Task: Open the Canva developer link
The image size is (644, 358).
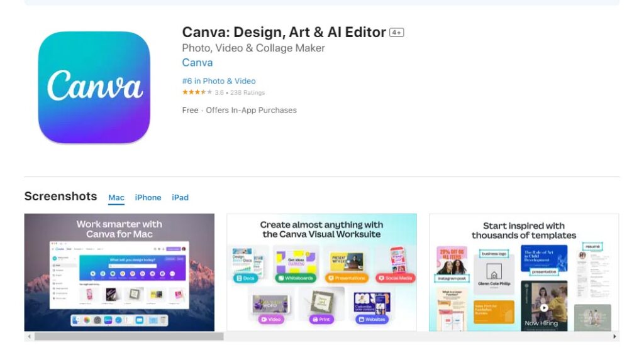Action: pos(197,63)
